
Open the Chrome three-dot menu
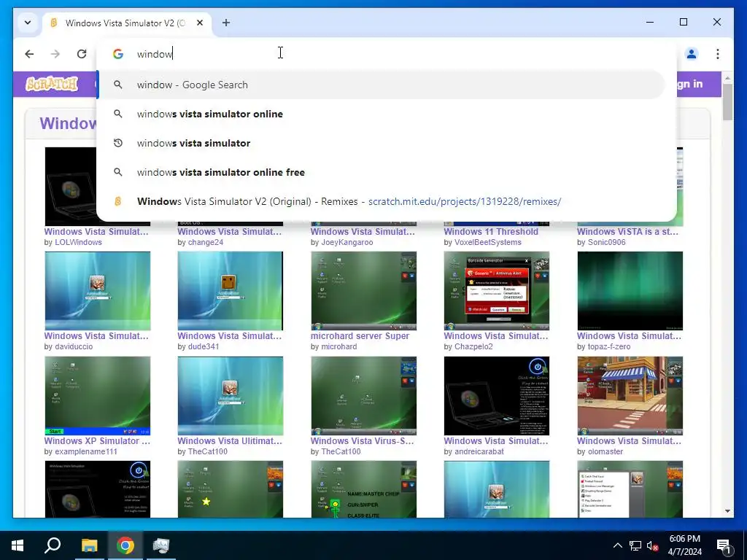click(718, 54)
